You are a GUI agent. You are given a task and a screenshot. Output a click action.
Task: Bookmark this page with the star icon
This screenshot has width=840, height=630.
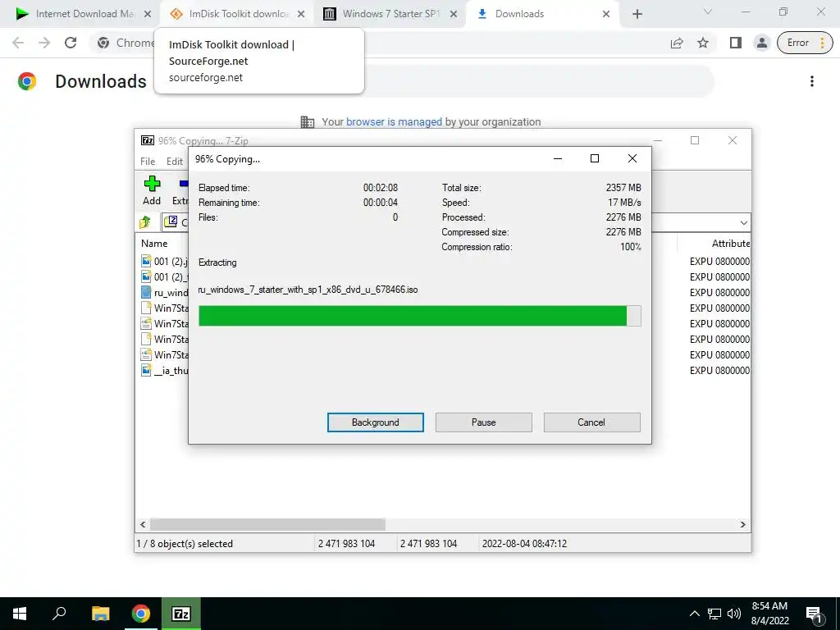point(703,43)
